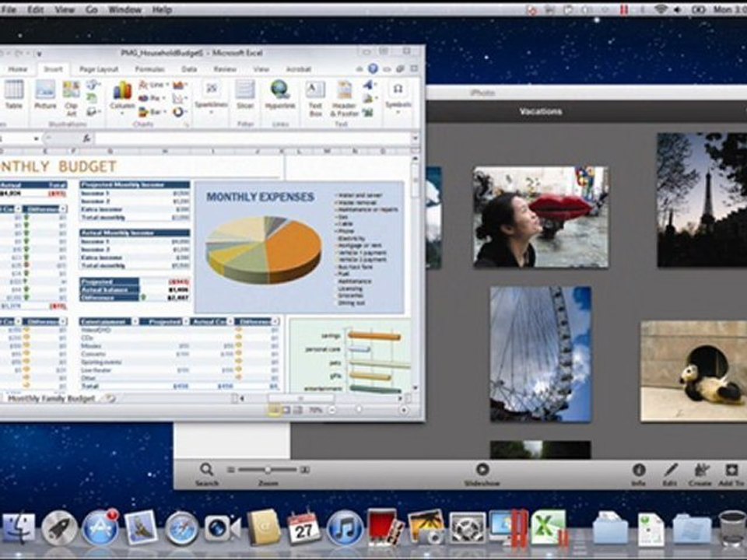Open Entertainment column filter dropdown
The image size is (747, 560).
pyautogui.click(x=135, y=321)
